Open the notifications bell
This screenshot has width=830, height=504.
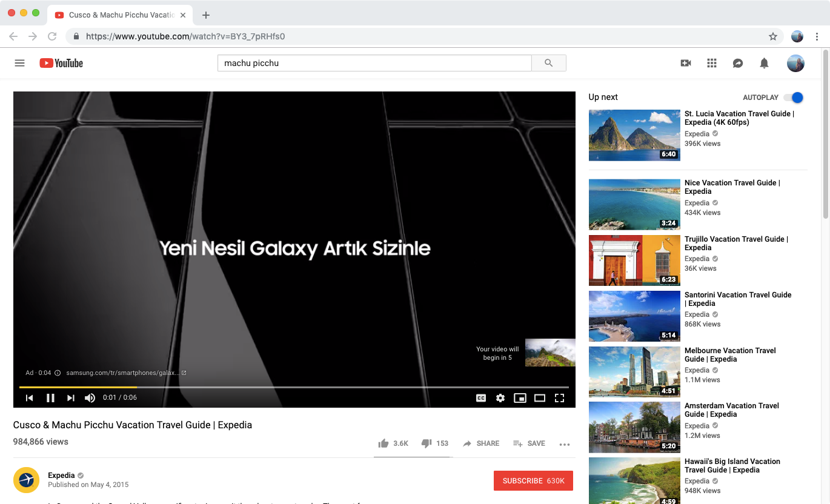764,63
